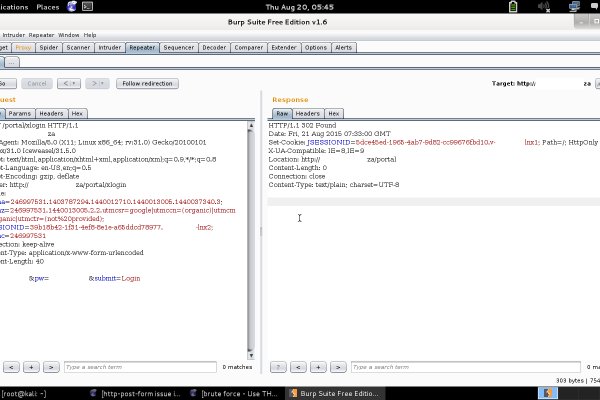Click the '?' help button under the response

tap(279, 367)
